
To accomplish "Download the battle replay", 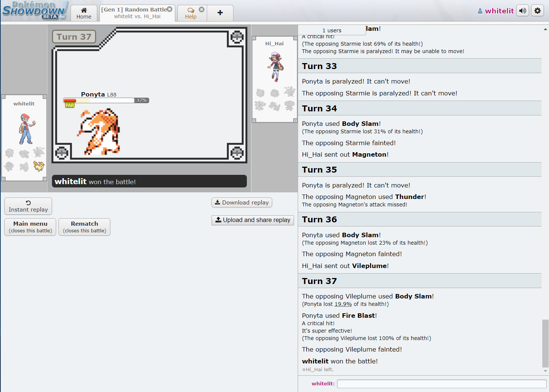I will [x=242, y=202].
